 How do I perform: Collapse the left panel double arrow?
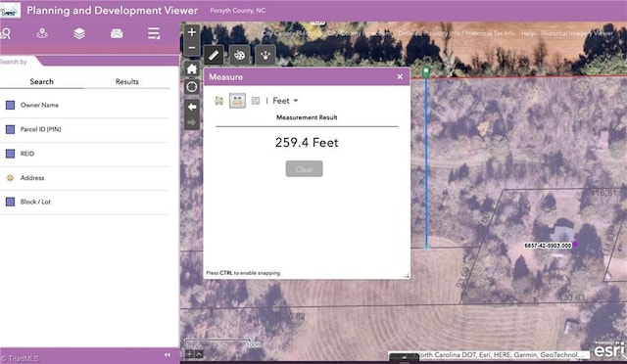[168, 355]
